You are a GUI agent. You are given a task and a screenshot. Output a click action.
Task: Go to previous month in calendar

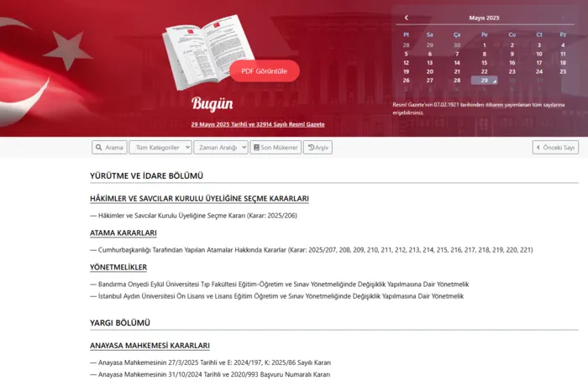(x=406, y=18)
